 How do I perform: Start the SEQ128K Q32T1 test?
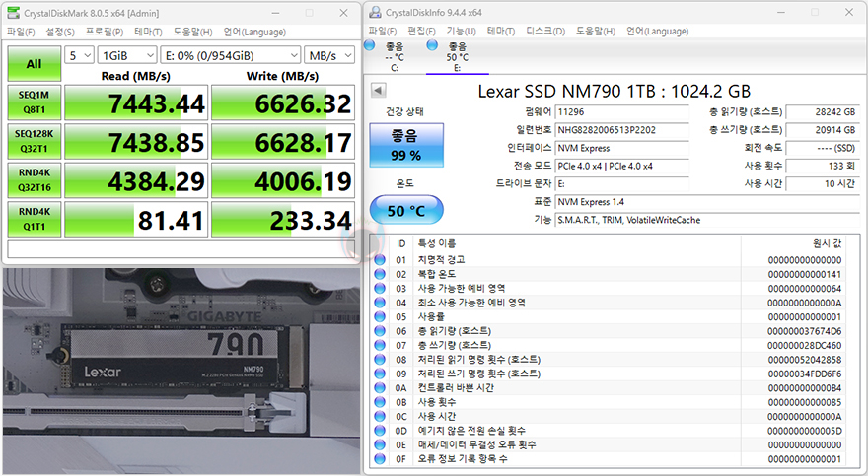click(35, 141)
